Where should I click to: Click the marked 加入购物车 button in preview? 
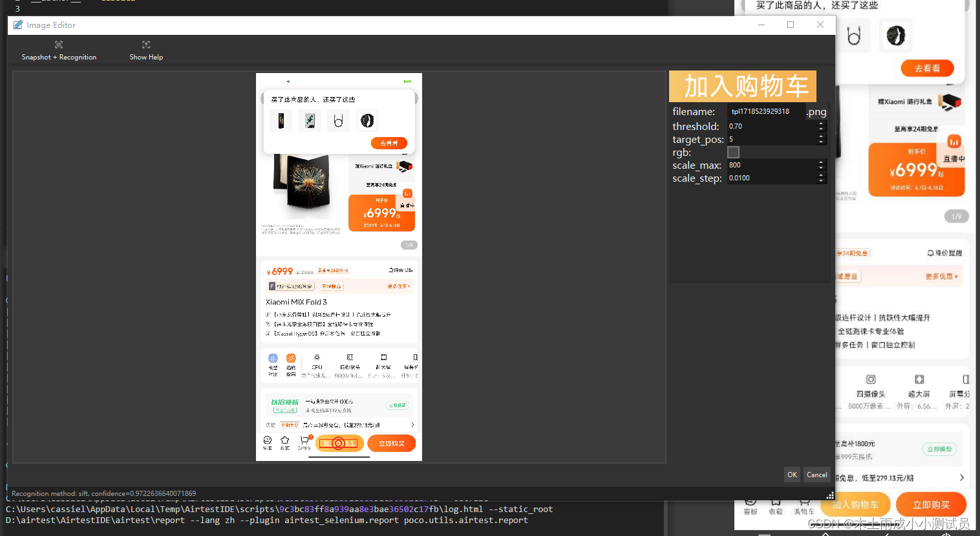339,444
